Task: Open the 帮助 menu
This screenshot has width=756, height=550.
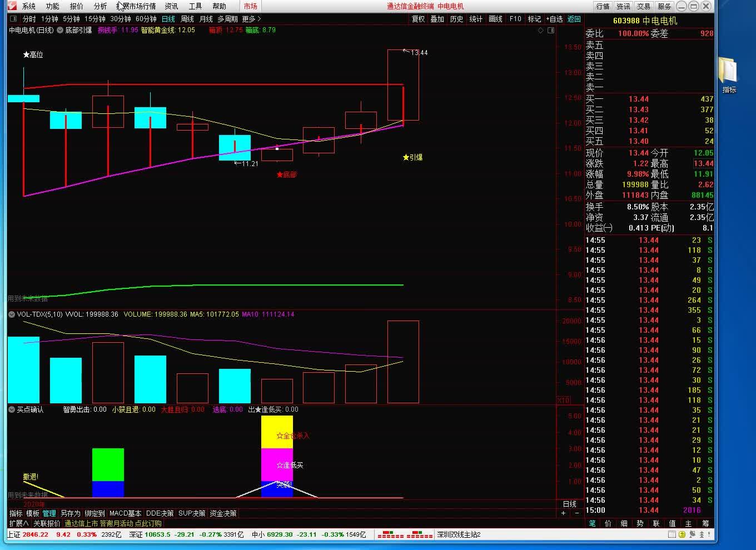Action: pyautogui.click(x=219, y=6)
